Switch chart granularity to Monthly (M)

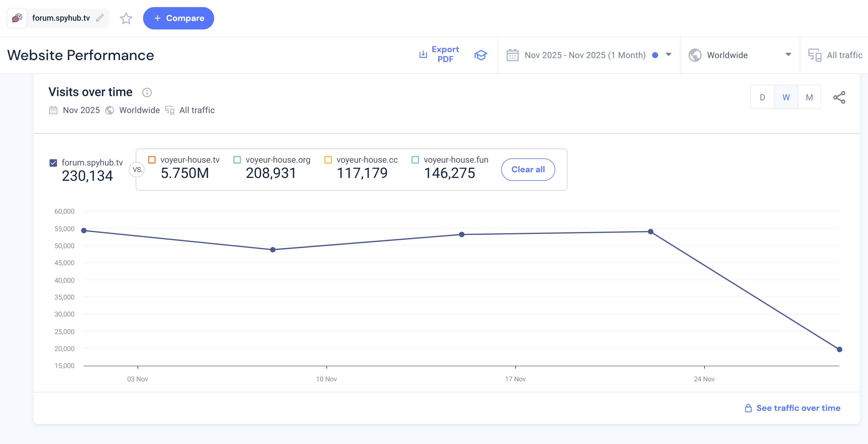coord(809,97)
